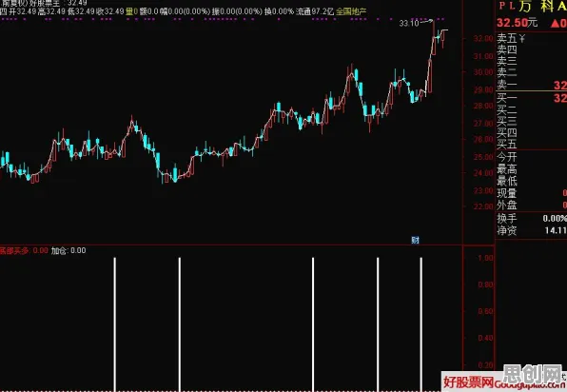Click the 22.00 price axis label
Image resolution: width=567 pixels, height=392 pixels.
[x=483, y=206]
